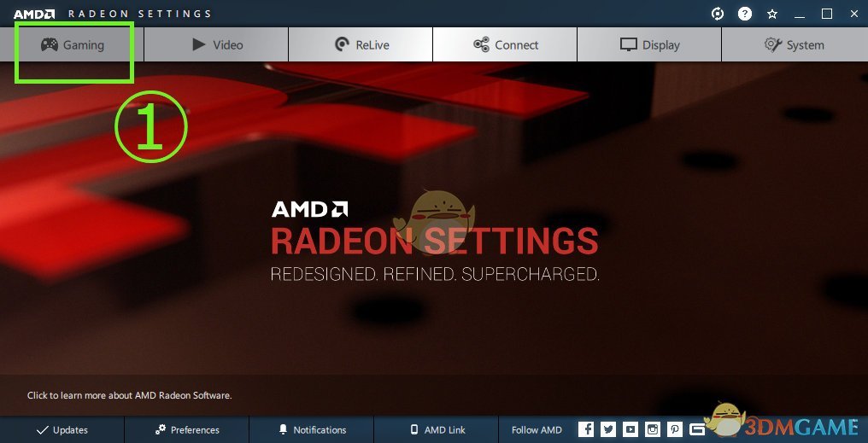This screenshot has width=868, height=443.
Task: Click the Facebook icon
Action: click(586, 429)
